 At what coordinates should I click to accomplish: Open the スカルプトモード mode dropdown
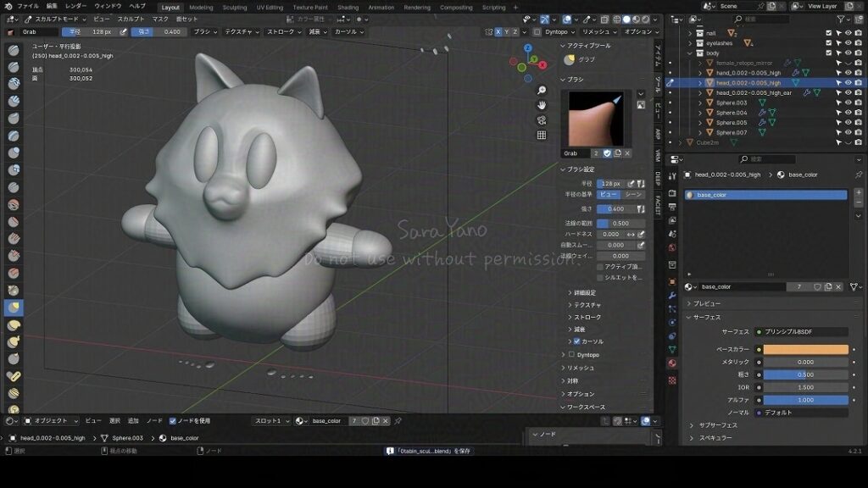56,19
